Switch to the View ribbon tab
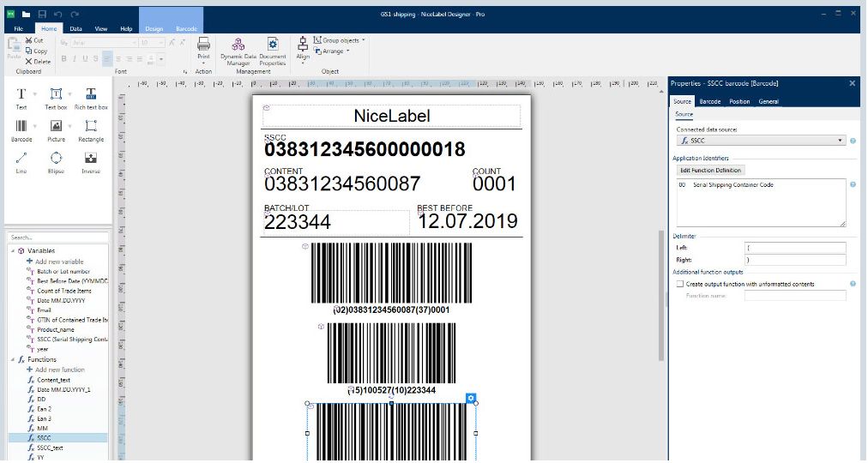868x463 pixels. pyautogui.click(x=100, y=29)
